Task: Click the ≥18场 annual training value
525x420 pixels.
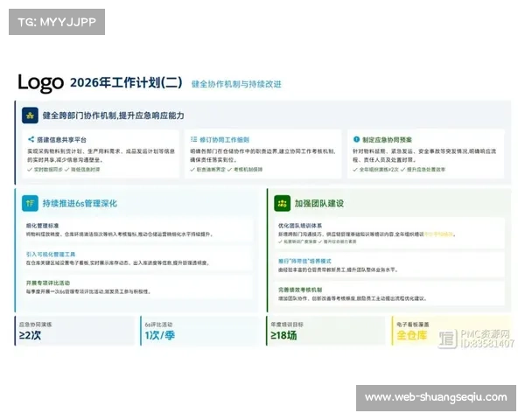Action: click(283, 335)
